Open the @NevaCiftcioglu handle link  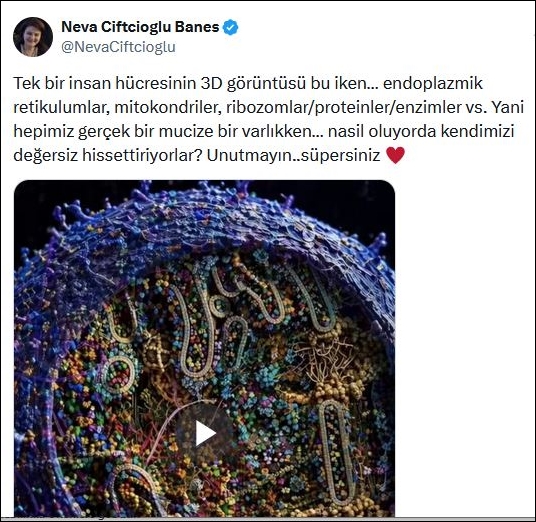[x=118, y=47]
